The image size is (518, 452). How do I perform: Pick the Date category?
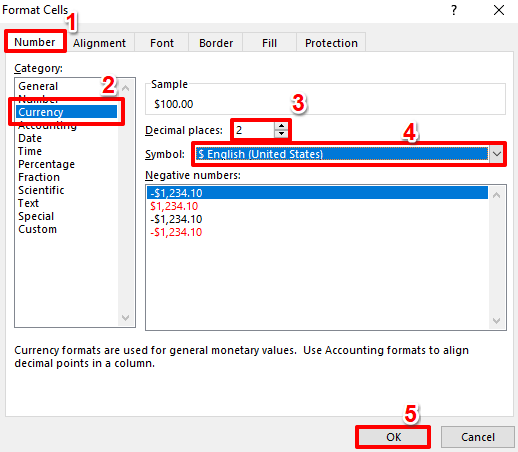click(x=30, y=138)
